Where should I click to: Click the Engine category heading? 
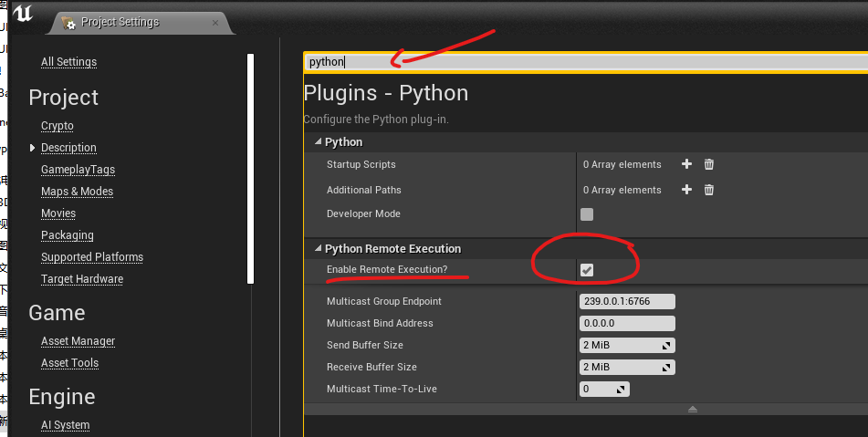(62, 397)
